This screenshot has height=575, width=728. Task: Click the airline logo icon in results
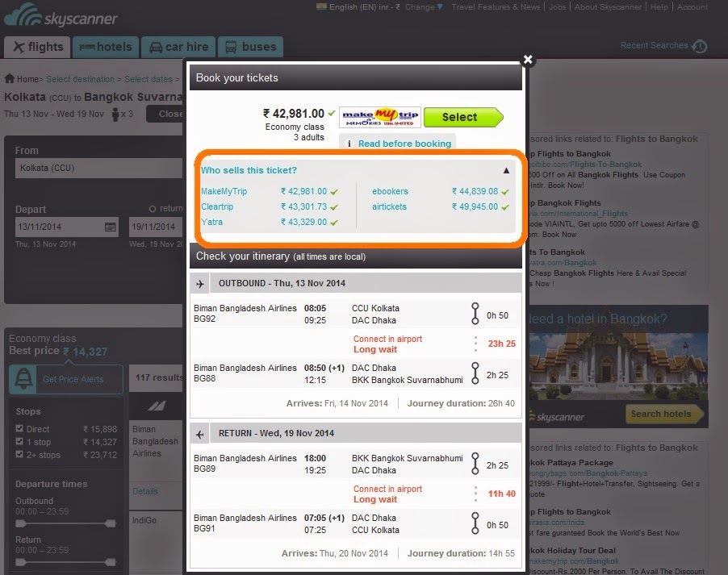(157, 406)
